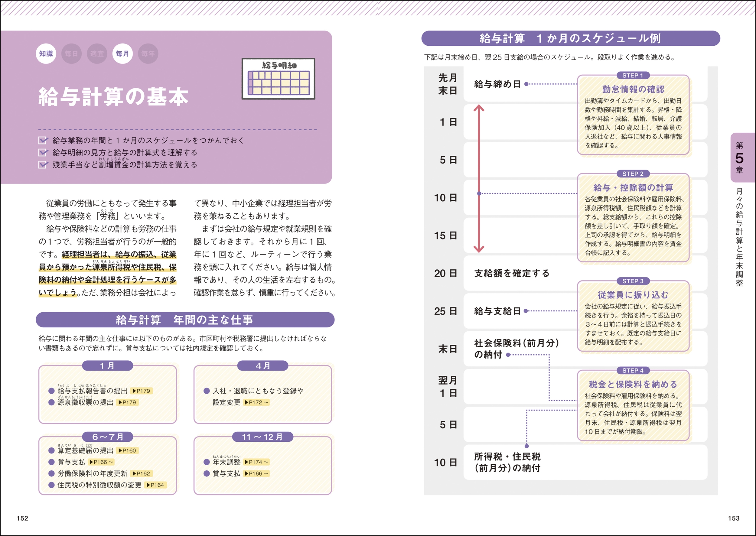Click the list item 算定基礎届の提出
756x536 pixels.
pyautogui.click(x=86, y=450)
